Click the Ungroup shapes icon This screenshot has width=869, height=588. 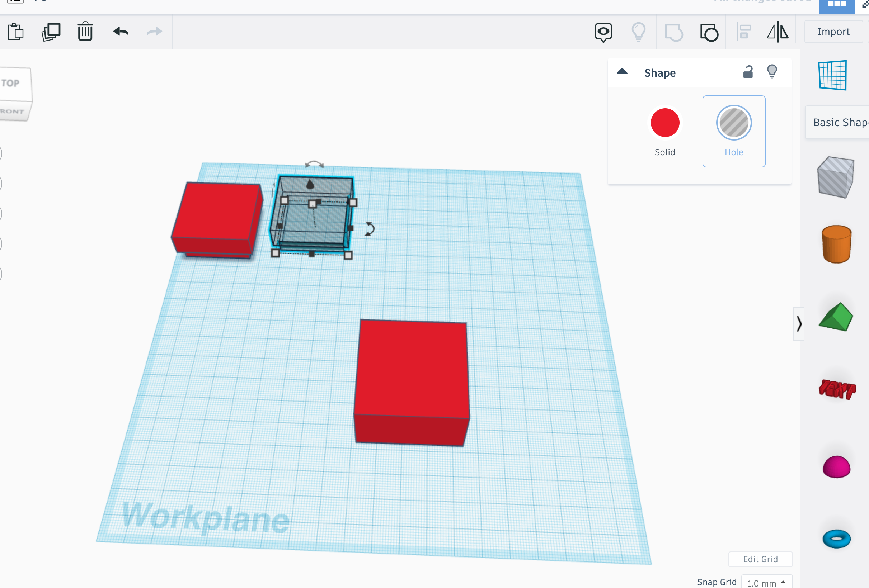click(709, 32)
